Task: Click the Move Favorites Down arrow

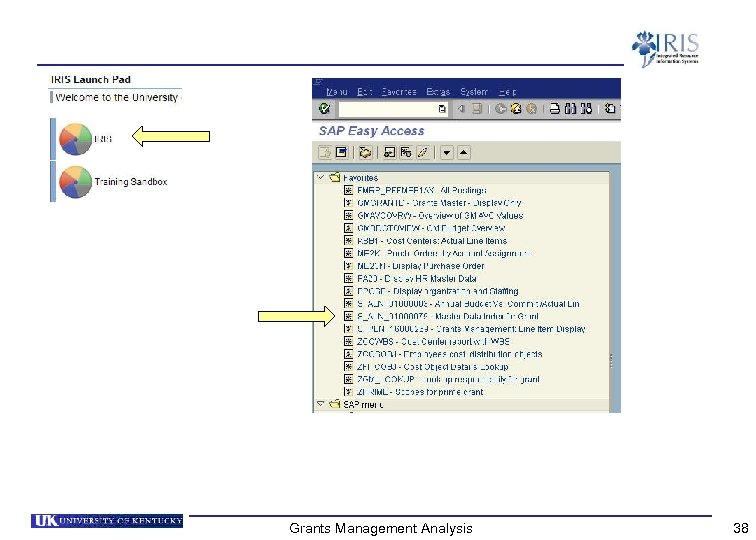Action: tap(446, 153)
